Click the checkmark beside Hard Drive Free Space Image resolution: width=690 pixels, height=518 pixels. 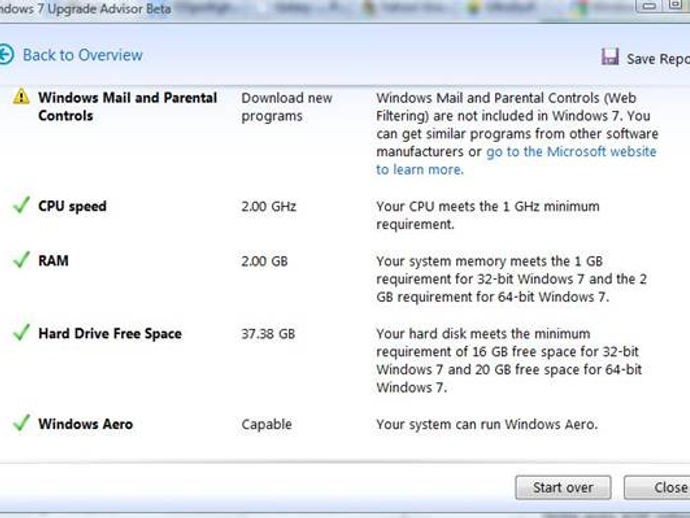pos(21,332)
